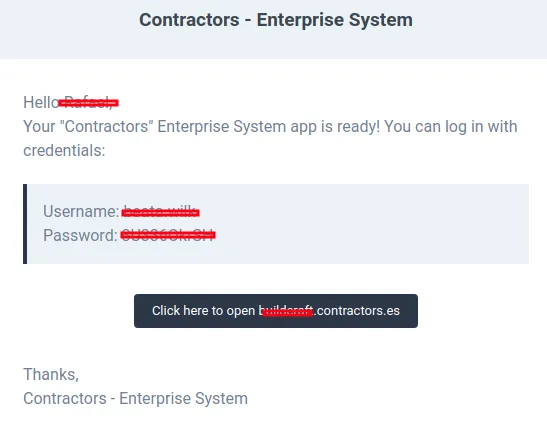The image size is (547, 422).
Task: Select the redacted password value
Action: click(x=168, y=235)
